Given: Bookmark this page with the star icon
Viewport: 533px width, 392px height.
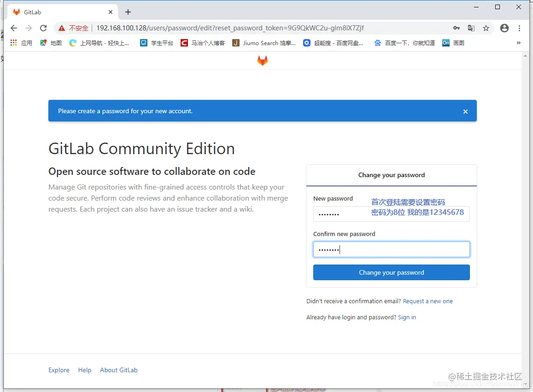Looking at the screenshot, I should (486, 28).
